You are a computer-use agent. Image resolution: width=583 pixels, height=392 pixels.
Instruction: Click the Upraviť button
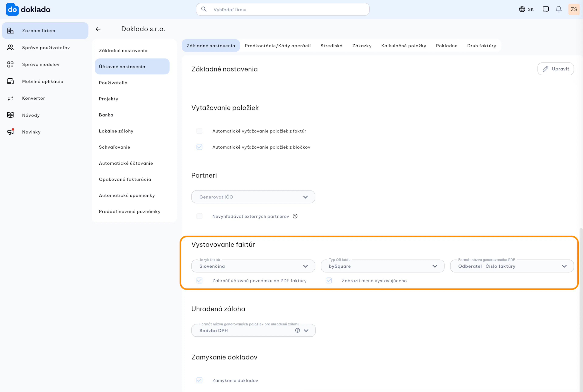pyautogui.click(x=556, y=69)
